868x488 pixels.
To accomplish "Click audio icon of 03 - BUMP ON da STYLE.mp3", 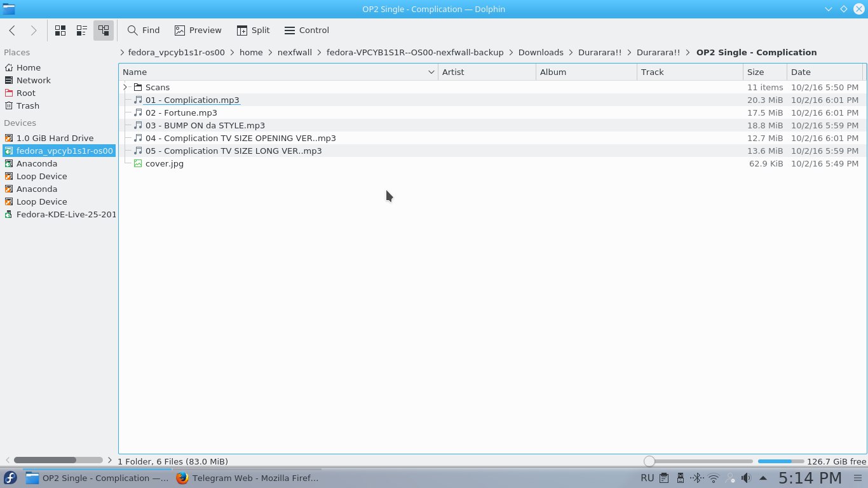I will pos(138,125).
